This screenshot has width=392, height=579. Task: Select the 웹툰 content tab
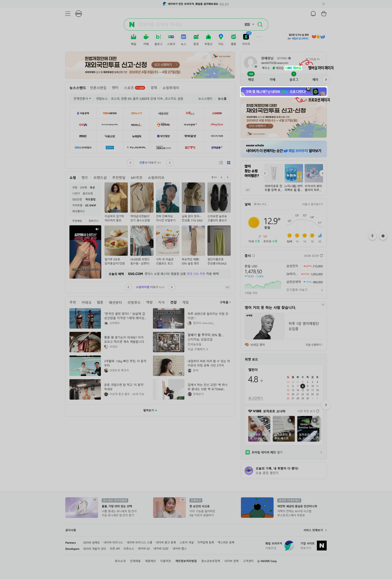(100, 302)
